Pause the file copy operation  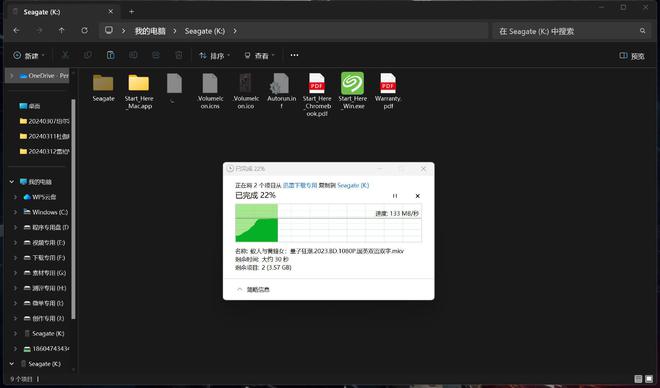tap(395, 196)
